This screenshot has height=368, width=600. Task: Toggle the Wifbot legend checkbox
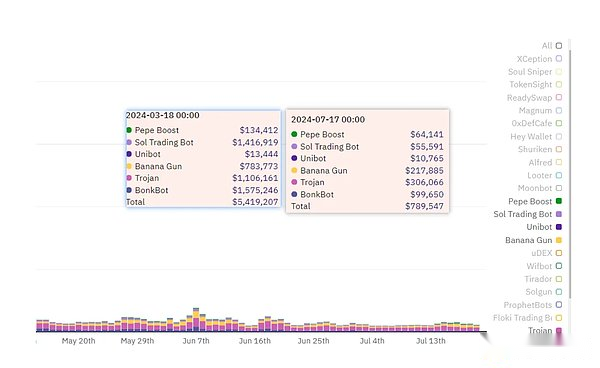[x=559, y=266]
